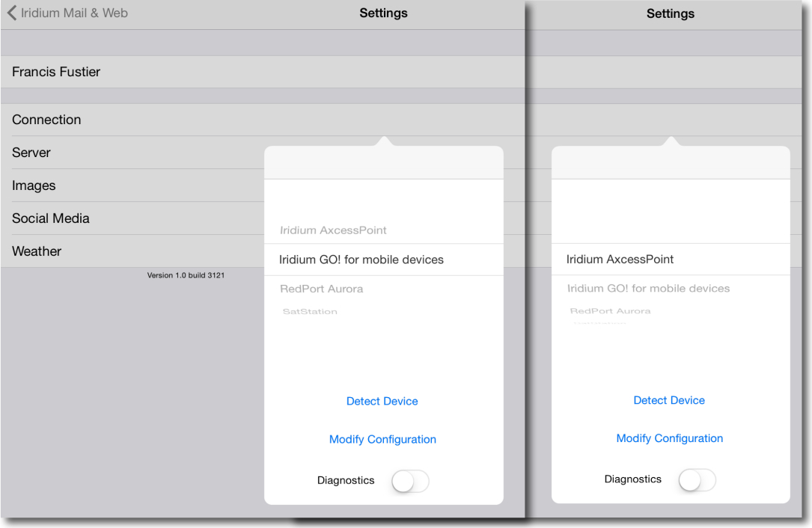Click the Version 1.0 build 3121 text
Screen dimensions: 812x528
point(186,275)
